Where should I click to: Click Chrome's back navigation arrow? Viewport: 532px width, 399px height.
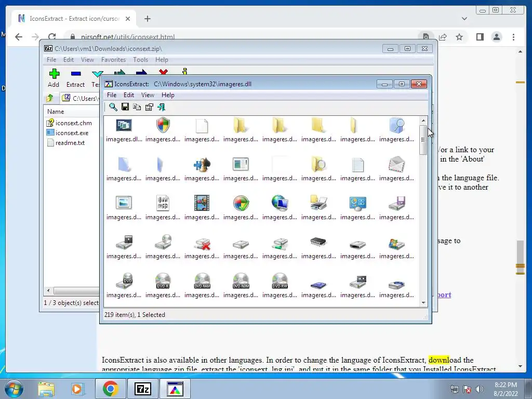pos(19,37)
